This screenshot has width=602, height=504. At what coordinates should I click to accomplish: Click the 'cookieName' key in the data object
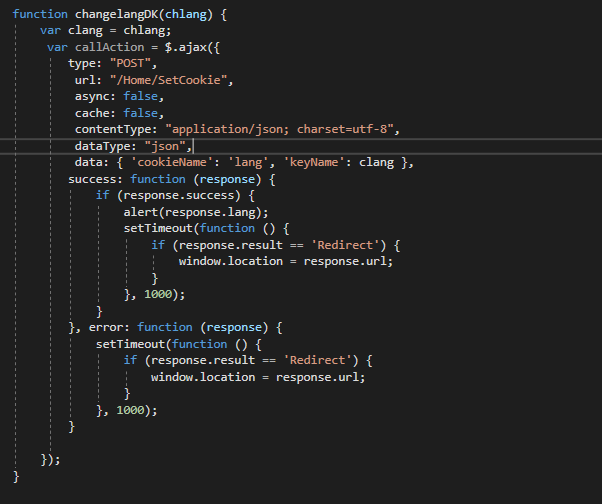tap(172, 162)
